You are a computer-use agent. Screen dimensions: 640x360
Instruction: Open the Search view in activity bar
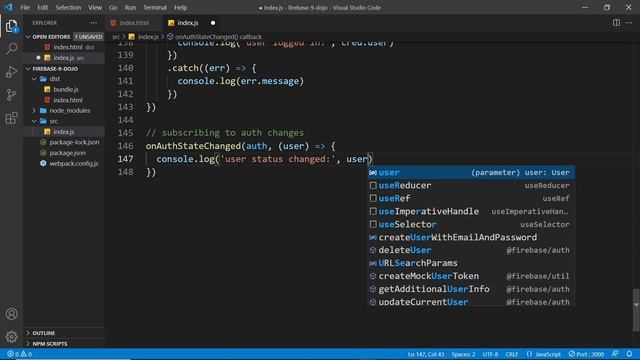(x=11, y=49)
